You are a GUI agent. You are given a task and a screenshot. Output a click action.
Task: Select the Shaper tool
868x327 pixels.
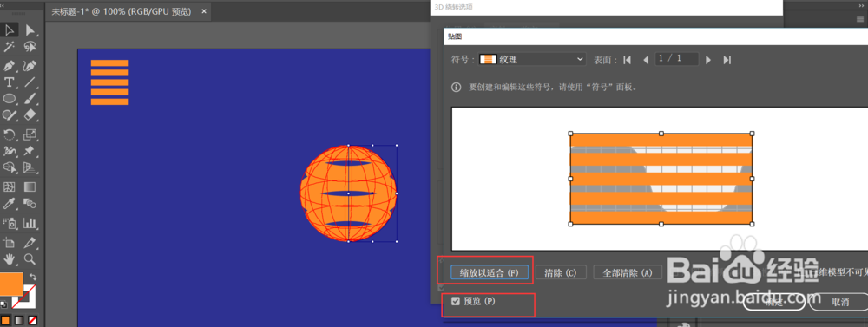point(9,114)
